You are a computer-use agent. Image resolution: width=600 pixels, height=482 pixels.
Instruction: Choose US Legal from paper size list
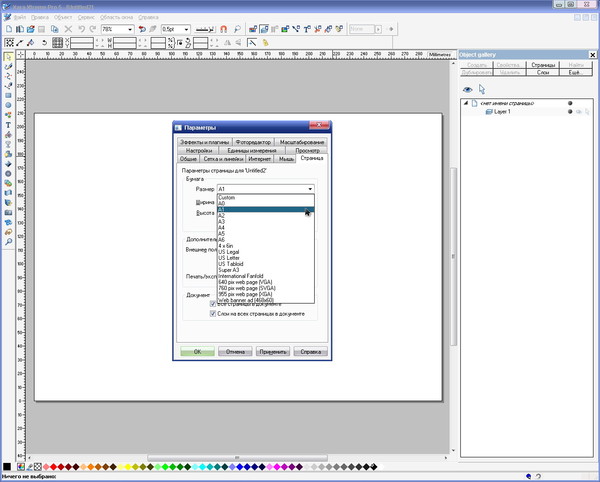pos(266,252)
